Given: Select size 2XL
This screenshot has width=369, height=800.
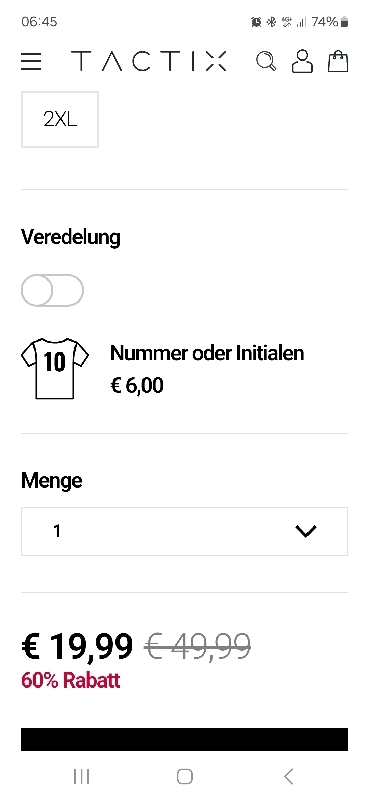Looking at the screenshot, I should click(60, 119).
